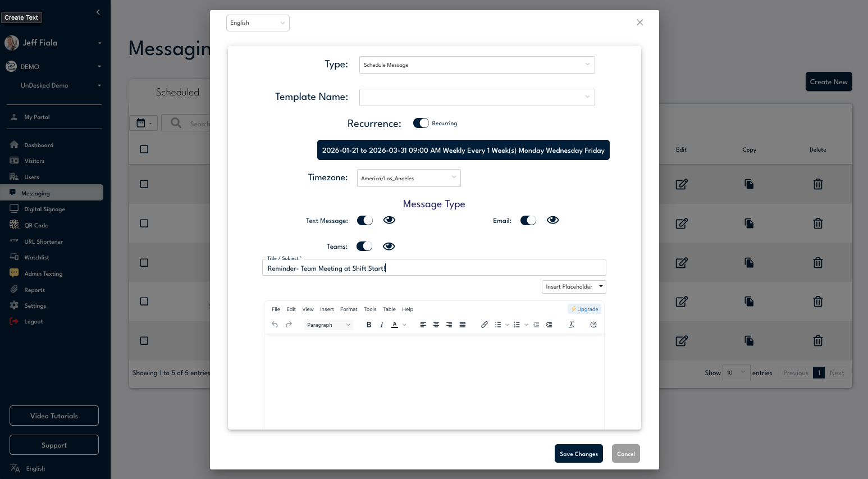Viewport: 868px width, 479px height.
Task: Click the clear formatting icon
Action: (572, 325)
